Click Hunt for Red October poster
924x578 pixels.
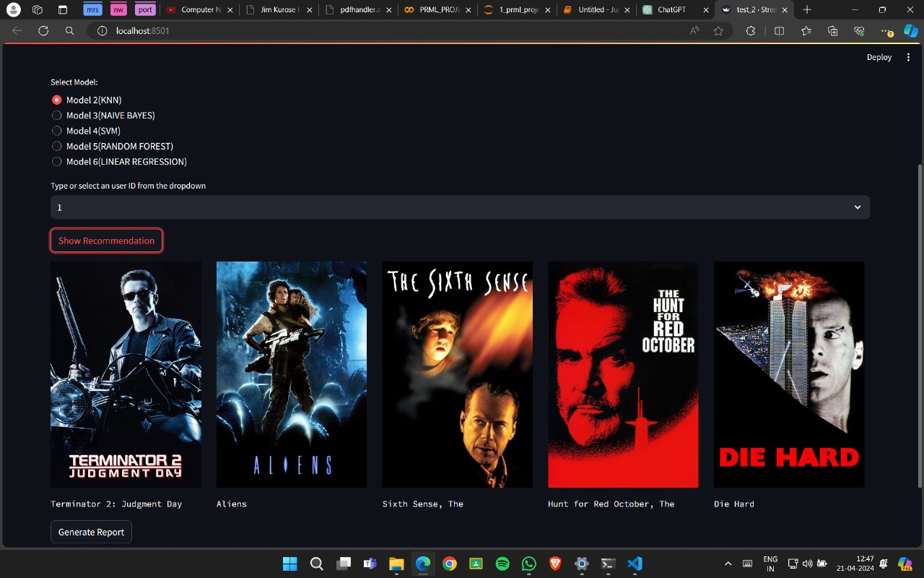tap(623, 374)
